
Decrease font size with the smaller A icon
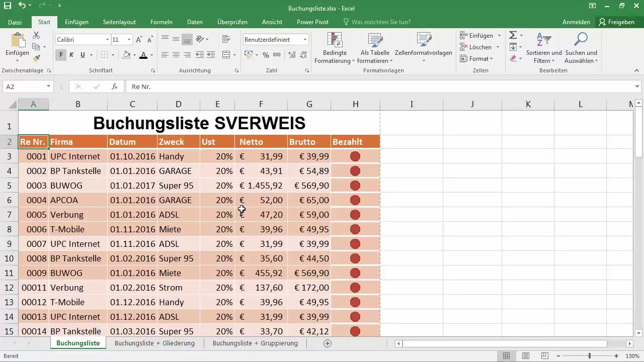pos(150,39)
